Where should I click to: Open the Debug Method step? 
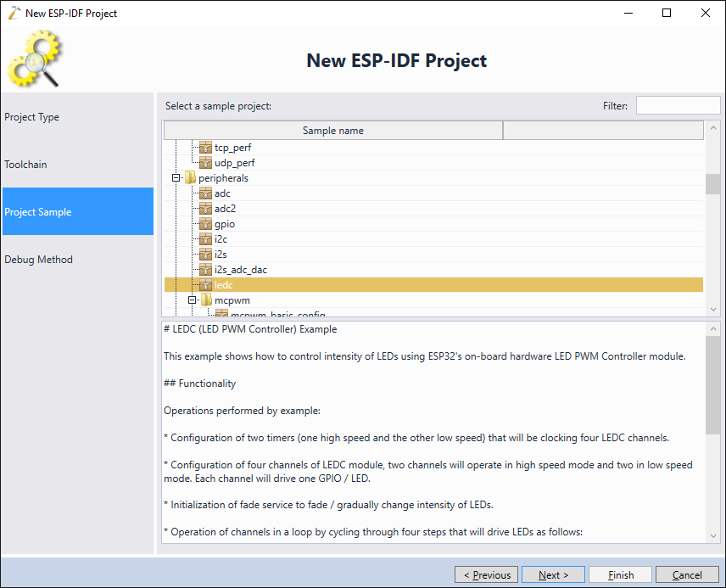[78, 259]
